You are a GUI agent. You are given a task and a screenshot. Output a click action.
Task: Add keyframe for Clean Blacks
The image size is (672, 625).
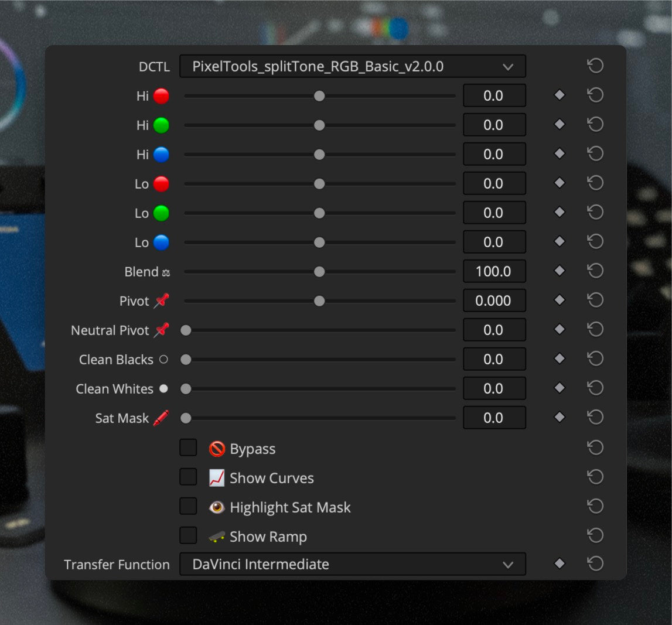click(560, 359)
